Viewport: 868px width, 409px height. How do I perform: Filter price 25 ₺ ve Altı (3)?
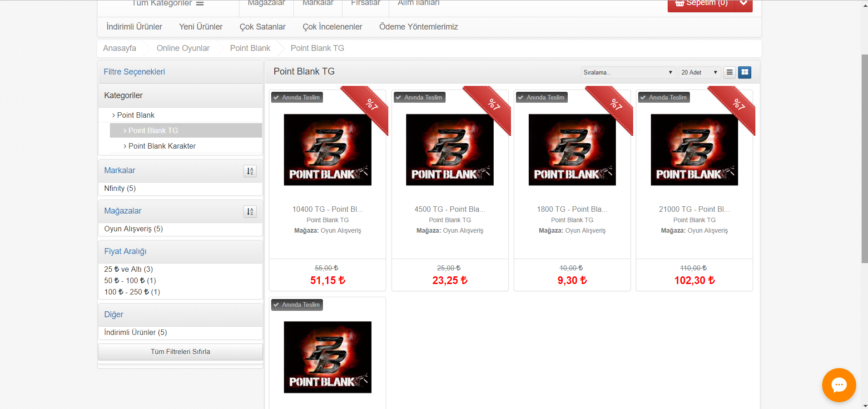tap(129, 269)
